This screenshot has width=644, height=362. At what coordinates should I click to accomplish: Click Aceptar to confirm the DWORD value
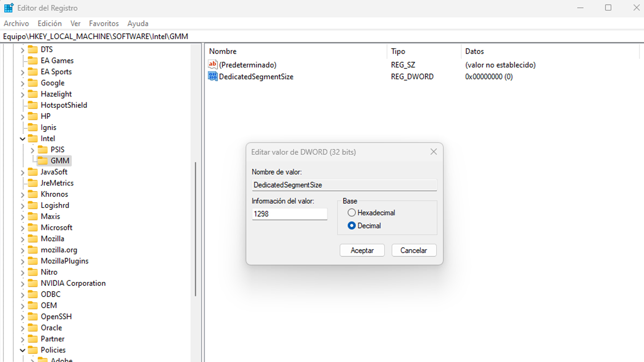(x=363, y=250)
